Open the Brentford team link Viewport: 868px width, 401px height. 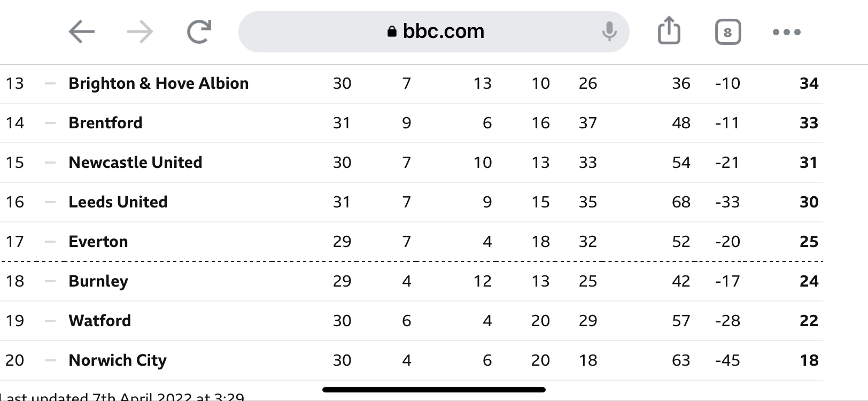click(105, 123)
